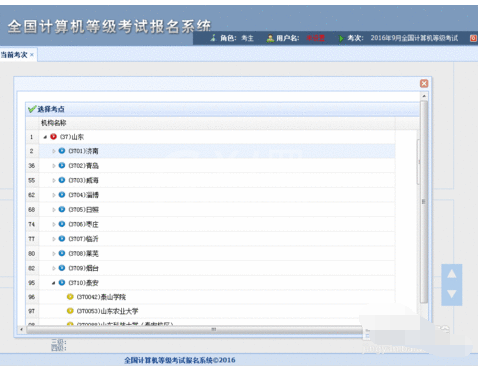Click the 考生 role value
This screenshot has height=367, width=496.
tap(247, 38)
